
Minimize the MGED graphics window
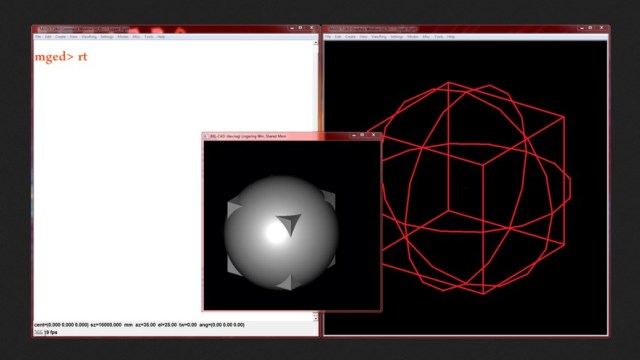581,28
